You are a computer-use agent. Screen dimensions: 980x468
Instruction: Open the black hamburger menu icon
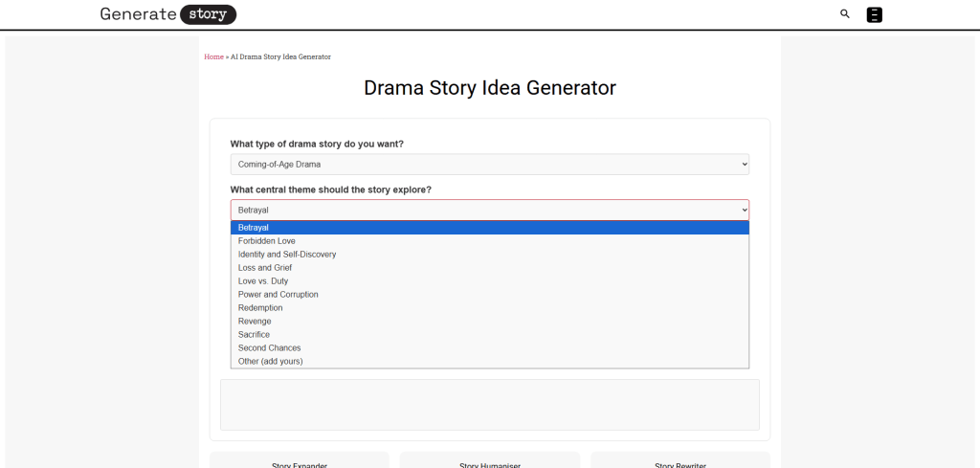tap(874, 14)
